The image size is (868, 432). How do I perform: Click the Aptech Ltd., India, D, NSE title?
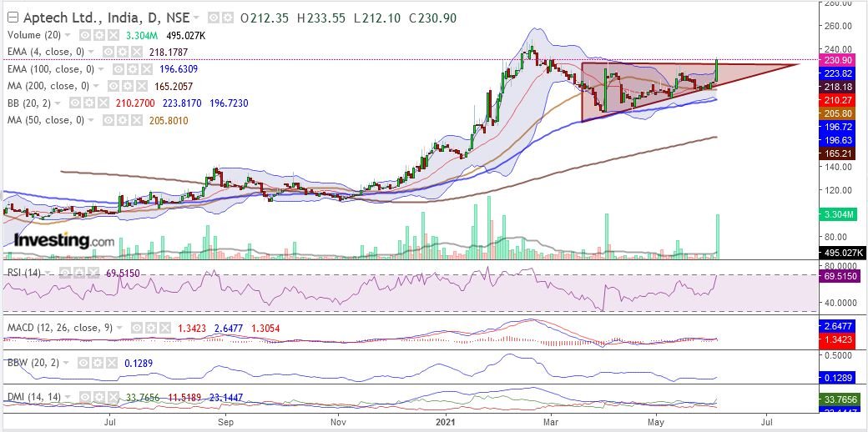(106, 18)
